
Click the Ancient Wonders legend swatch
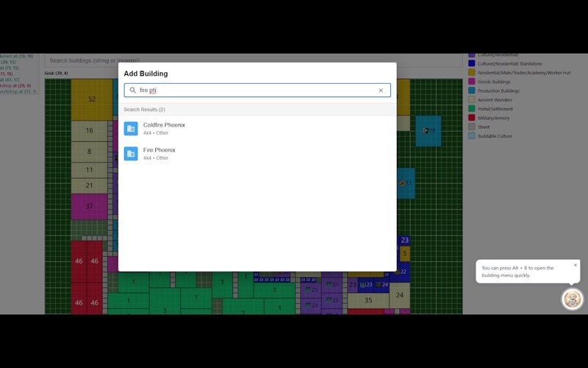pyautogui.click(x=472, y=99)
